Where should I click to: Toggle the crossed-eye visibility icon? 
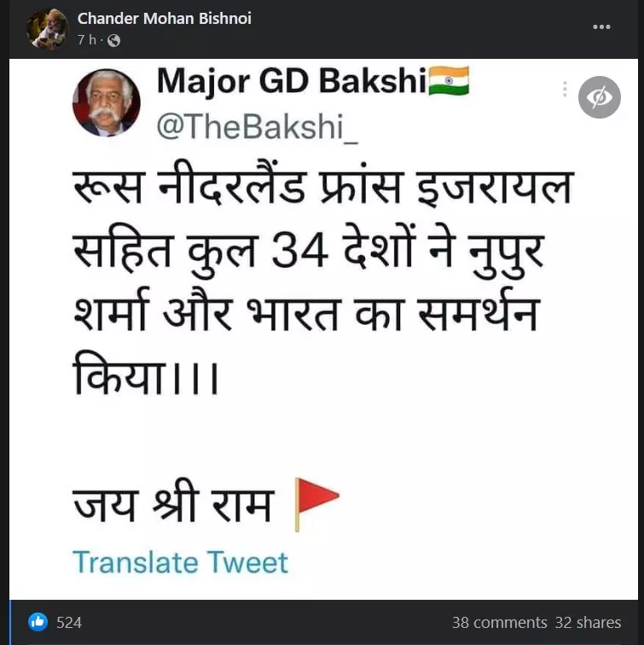click(599, 97)
